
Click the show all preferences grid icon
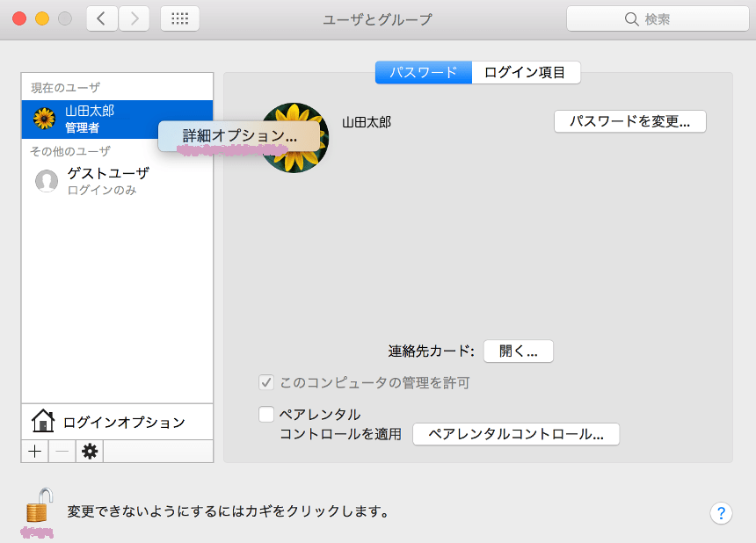point(179,18)
